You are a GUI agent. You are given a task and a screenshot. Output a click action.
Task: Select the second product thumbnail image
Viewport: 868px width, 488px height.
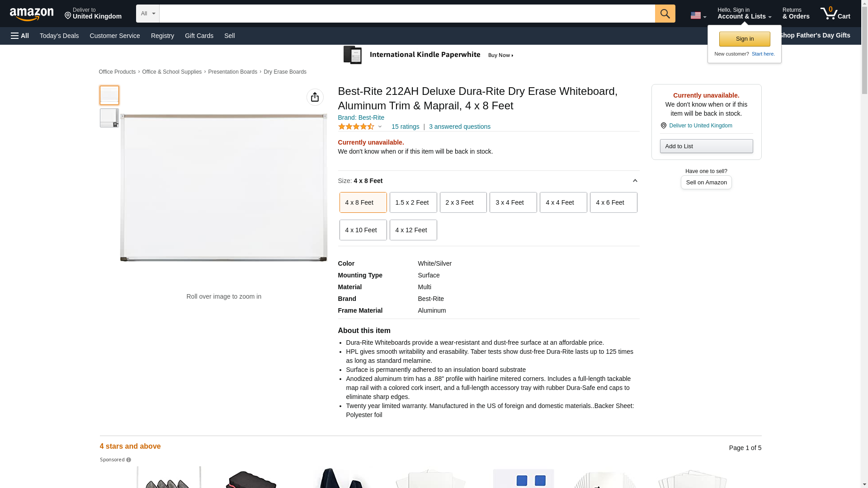point(109,118)
